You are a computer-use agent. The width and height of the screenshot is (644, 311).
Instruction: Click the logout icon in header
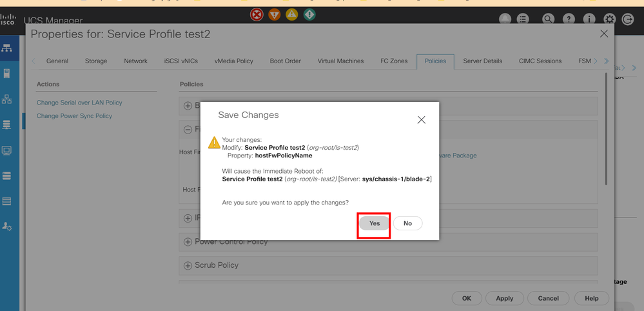tap(628, 19)
